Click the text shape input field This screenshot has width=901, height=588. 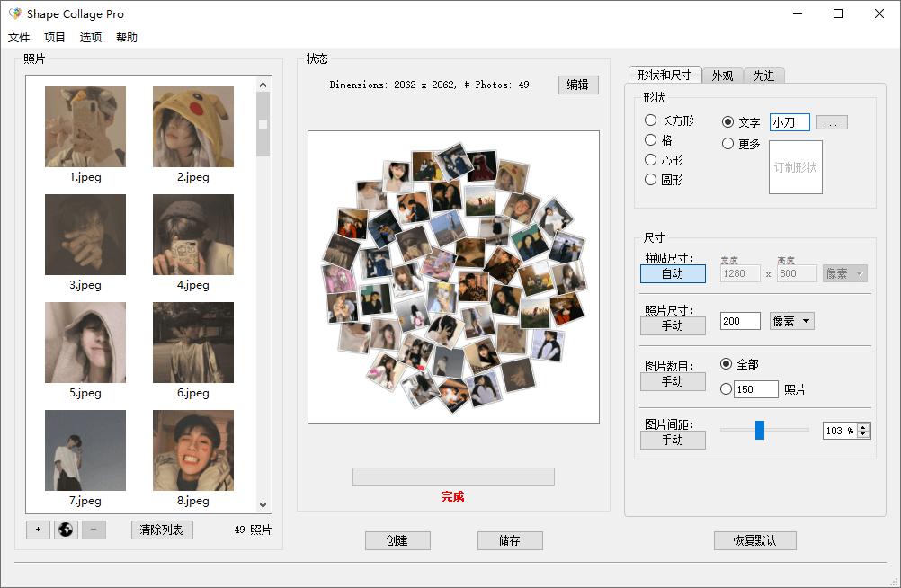pyautogui.click(x=789, y=122)
